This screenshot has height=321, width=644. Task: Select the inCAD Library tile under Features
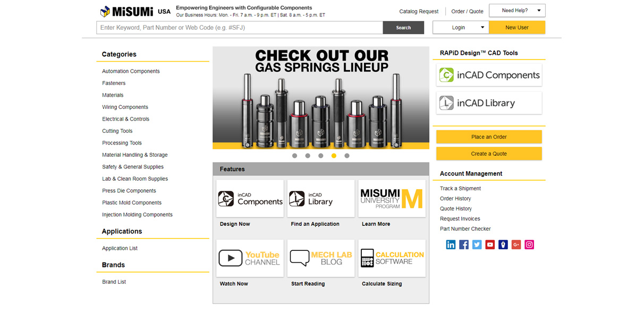coord(321,198)
